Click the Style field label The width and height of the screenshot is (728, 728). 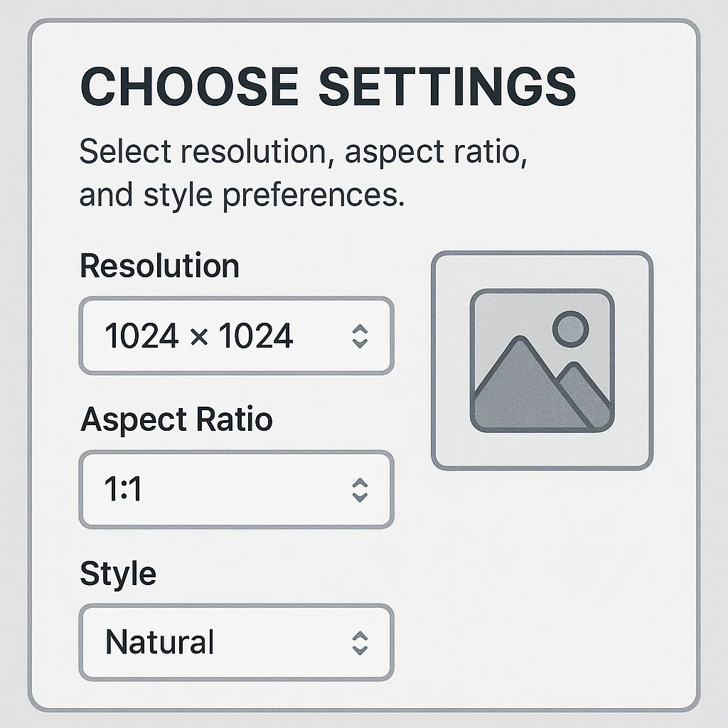pyautogui.click(x=118, y=573)
